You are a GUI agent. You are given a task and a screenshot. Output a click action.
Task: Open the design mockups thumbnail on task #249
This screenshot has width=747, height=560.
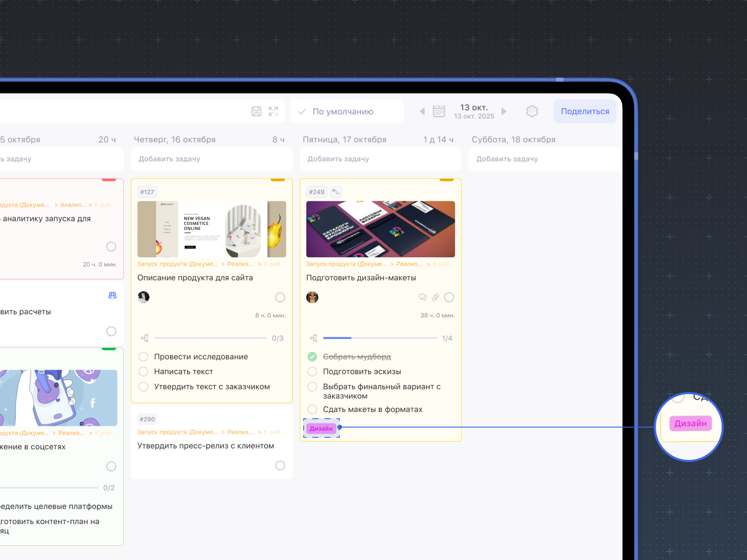380,229
